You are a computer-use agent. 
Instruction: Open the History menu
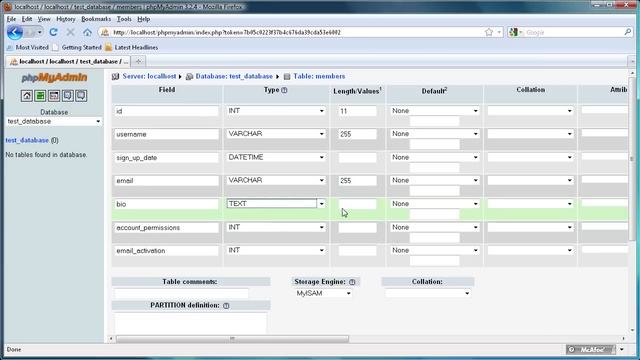pyautogui.click(x=66, y=19)
